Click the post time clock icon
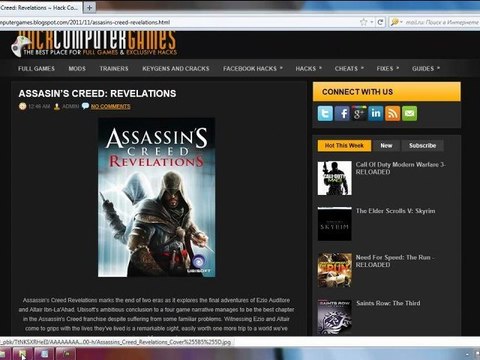The height and width of the screenshot is (360, 480). coord(22,106)
